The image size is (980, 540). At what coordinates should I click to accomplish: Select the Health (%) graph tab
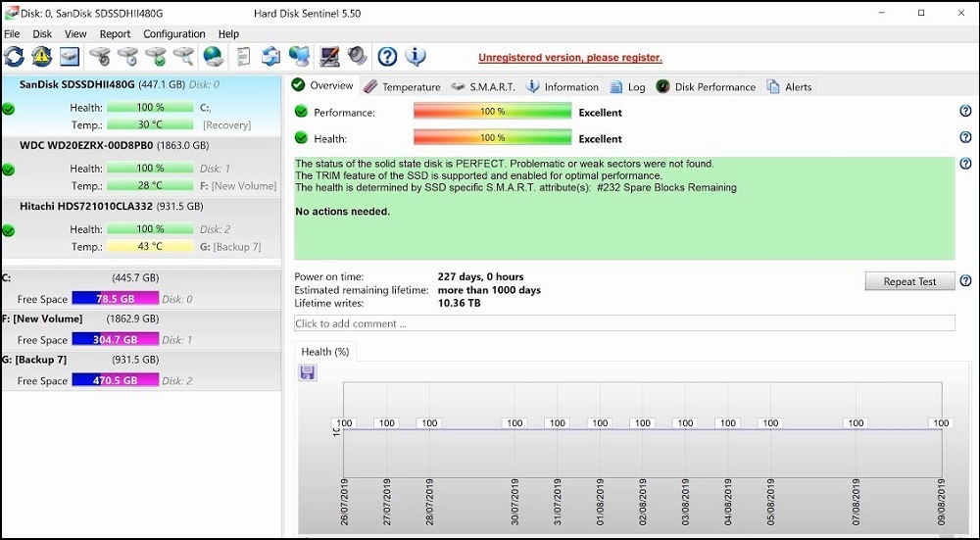coord(325,352)
